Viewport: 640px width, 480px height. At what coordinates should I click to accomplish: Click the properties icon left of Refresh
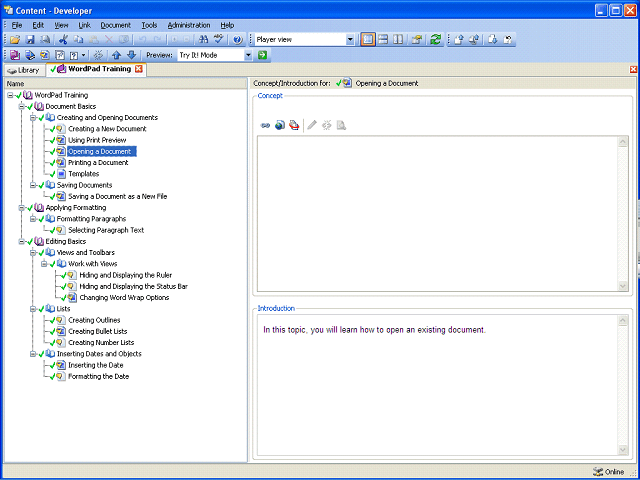[x=417, y=40]
